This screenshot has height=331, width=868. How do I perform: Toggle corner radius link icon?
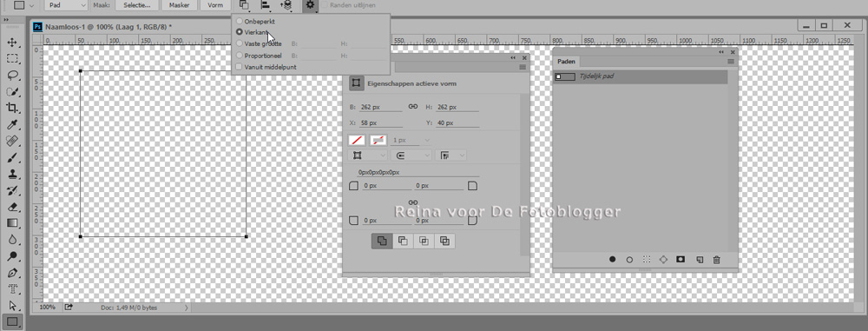[x=412, y=202]
